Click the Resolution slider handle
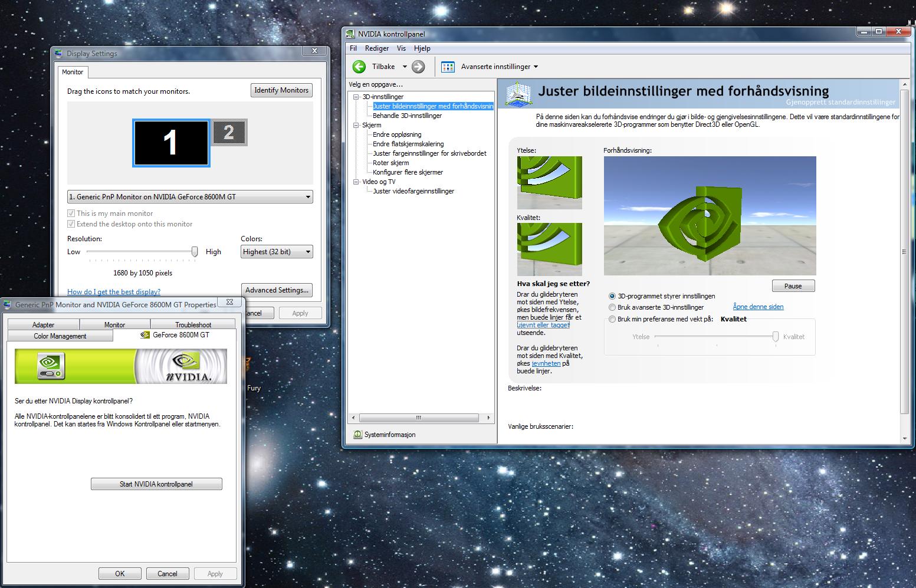Screen dimensions: 916x588 click(x=195, y=252)
